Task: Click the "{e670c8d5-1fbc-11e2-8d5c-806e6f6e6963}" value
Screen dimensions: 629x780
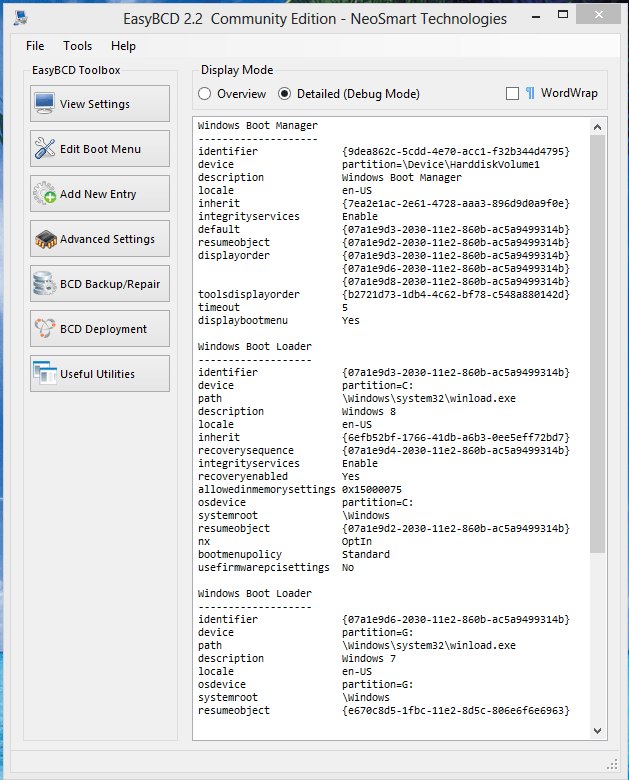Action: click(x=455, y=710)
